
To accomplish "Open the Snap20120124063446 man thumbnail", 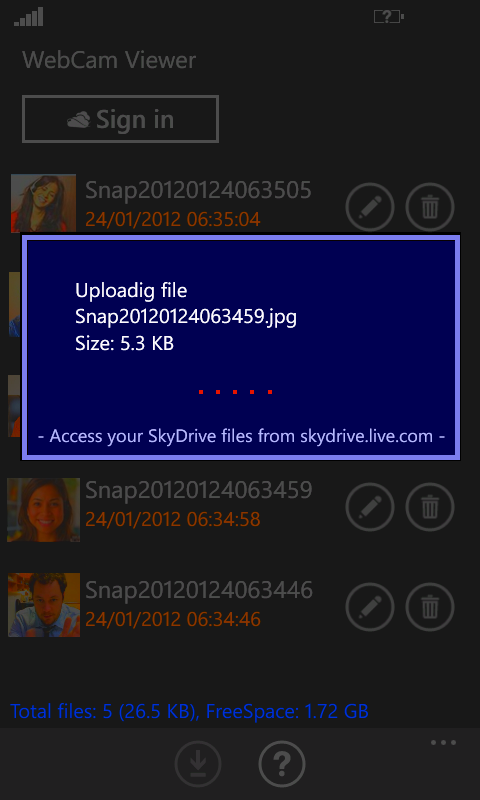I will 44,605.
